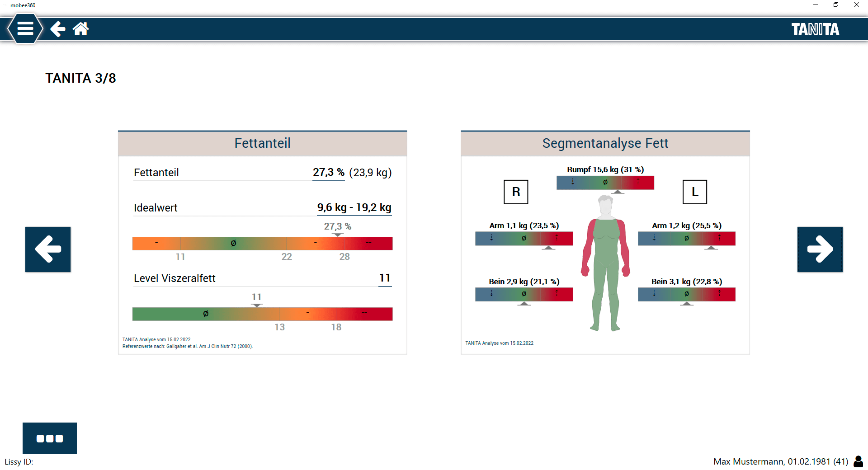Screen dimensions: 868x470
Task: Open the three-dots options button
Action: pos(50,438)
